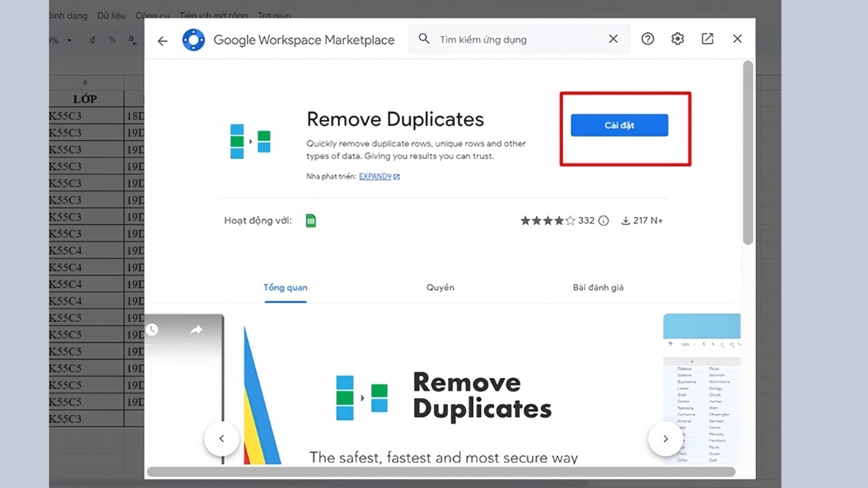The height and width of the screenshot is (488, 868).
Task: Open the EXPAND9 developer link
Action: click(379, 176)
